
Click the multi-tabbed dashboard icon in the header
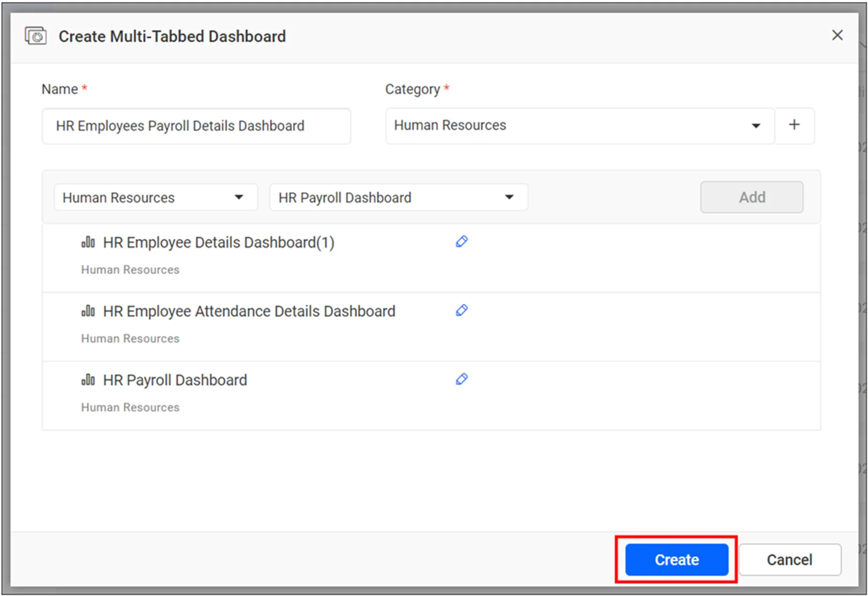coord(35,36)
